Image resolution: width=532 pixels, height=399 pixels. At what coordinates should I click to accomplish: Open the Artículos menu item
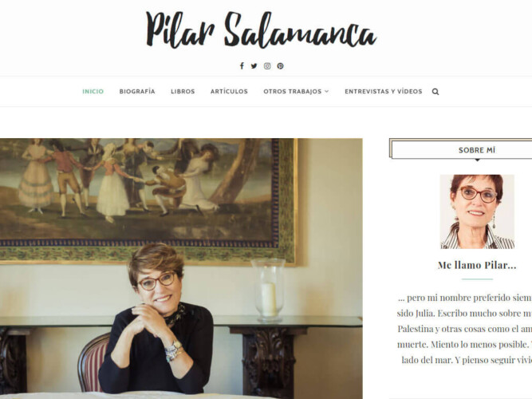229,91
